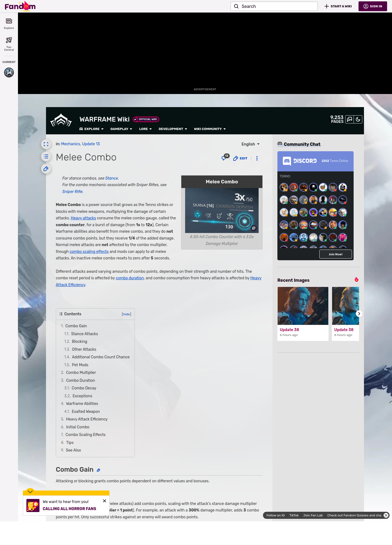Jump to Blocking in Contents
This screenshot has height=545, width=392.
point(79,341)
